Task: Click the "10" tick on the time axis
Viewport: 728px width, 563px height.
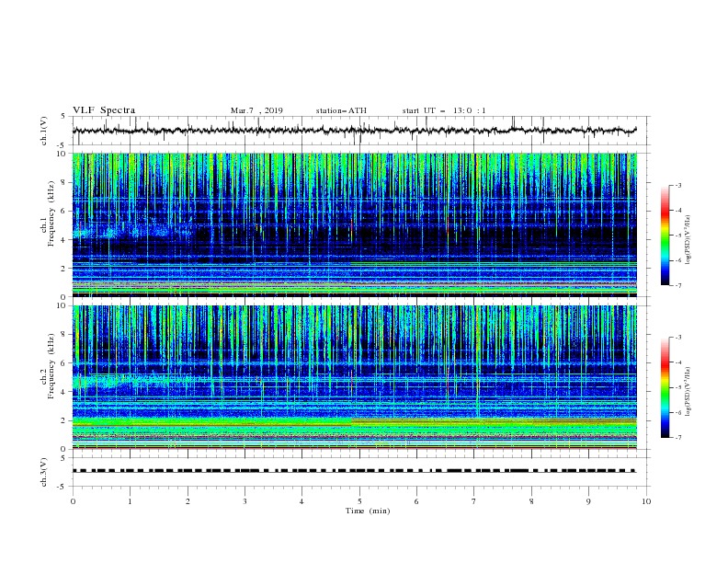Action: point(646,501)
